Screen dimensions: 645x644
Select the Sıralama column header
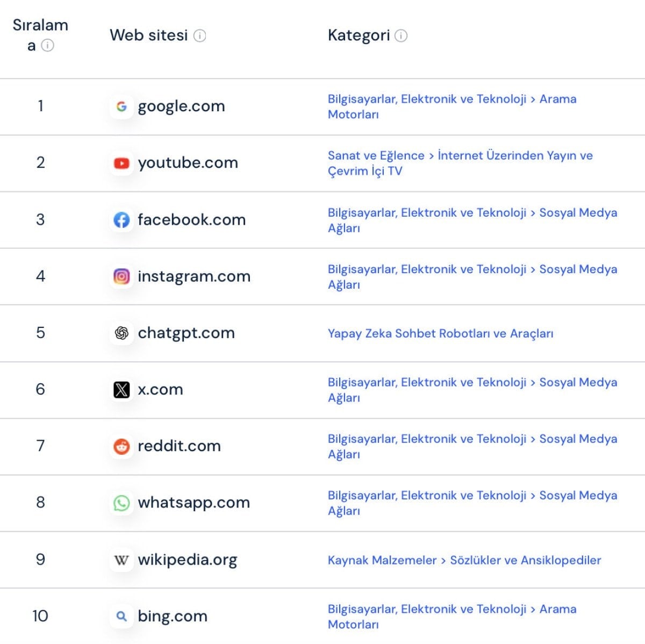pos(40,34)
